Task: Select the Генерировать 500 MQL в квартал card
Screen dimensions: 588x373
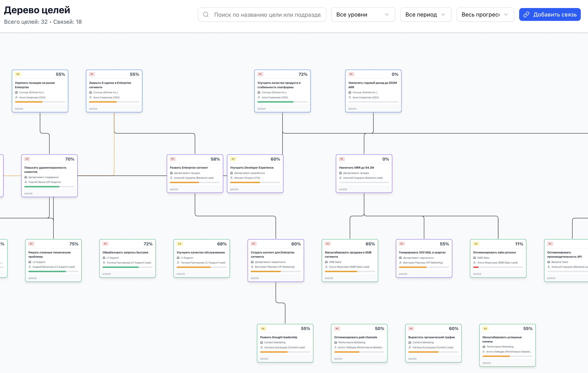Action: pyautogui.click(x=424, y=252)
